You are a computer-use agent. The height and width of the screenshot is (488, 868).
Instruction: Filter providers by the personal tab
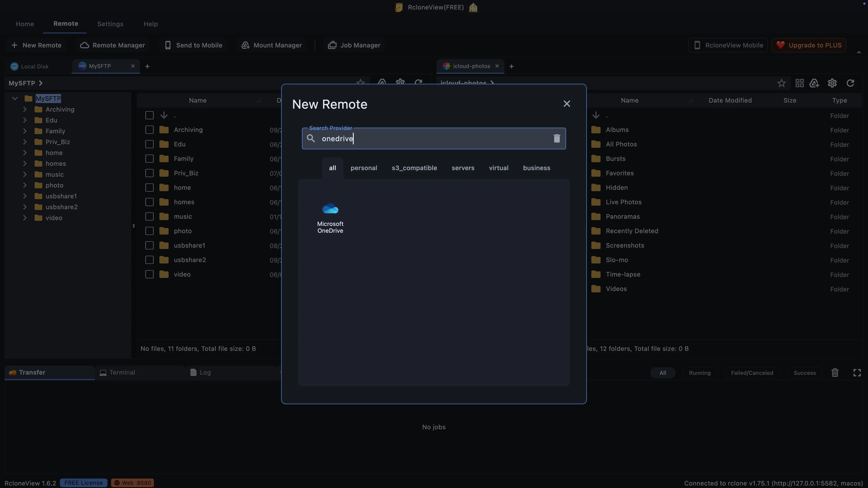(364, 168)
